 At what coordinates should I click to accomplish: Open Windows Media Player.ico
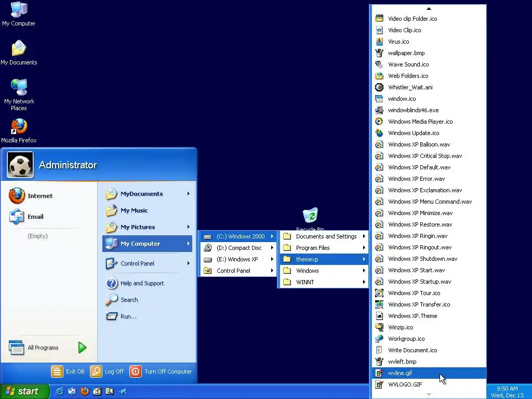(x=429, y=122)
